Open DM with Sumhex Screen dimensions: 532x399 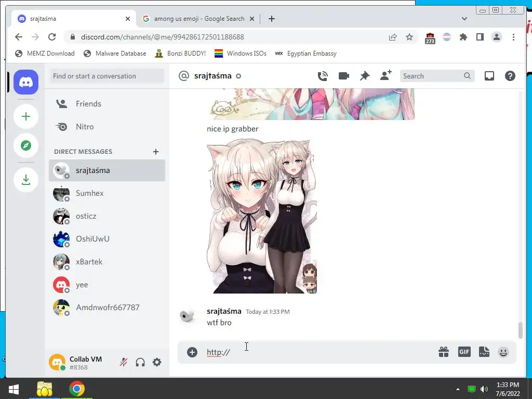point(107,193)
